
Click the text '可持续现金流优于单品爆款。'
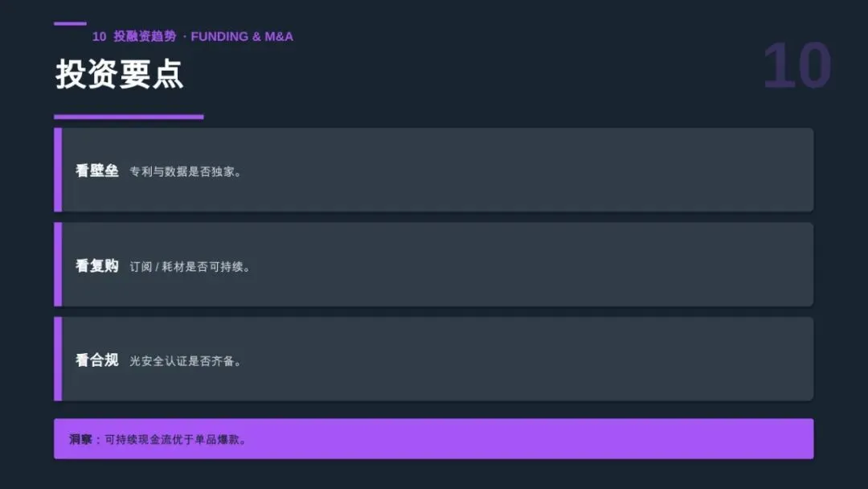click(176, 439)
